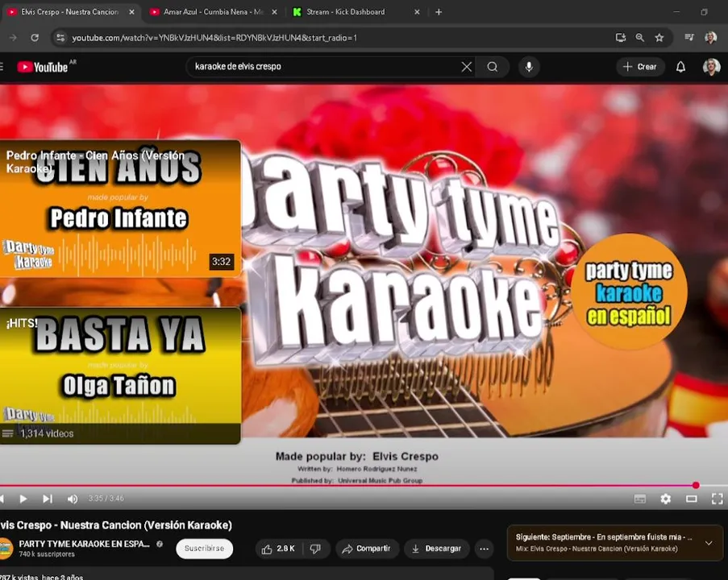The width and height of the screenshot is (728, 580).
Task: Click the forward navigation arrow in the browser
Action: [13, 38]
